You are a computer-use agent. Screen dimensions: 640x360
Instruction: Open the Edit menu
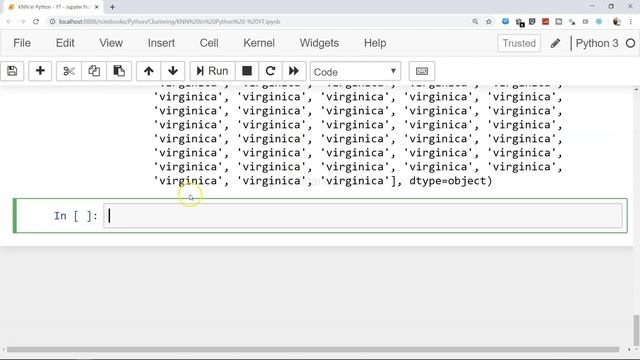point(65,43)
